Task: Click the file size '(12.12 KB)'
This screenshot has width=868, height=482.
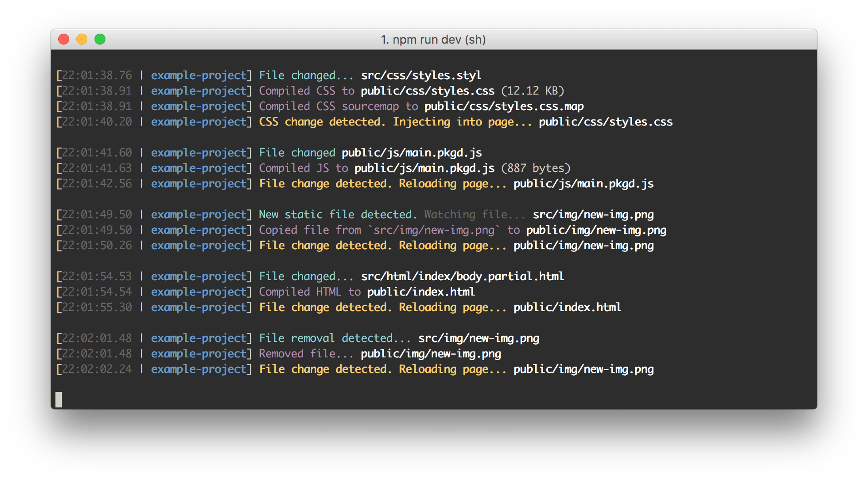Action: pos(532,91)
